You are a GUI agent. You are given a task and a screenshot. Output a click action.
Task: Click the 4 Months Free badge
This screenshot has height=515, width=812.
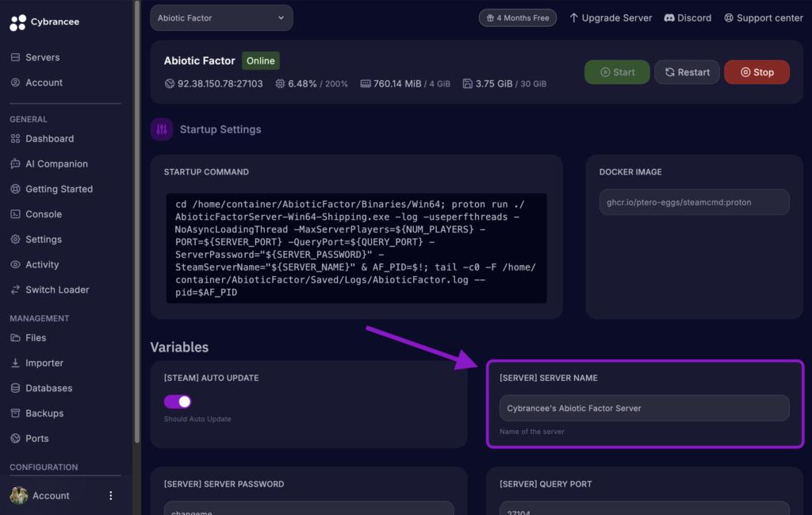coord(517,17)
